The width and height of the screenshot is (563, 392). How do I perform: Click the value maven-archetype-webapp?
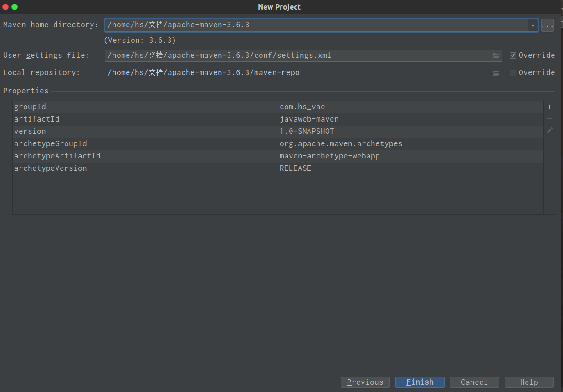point(330,156)
